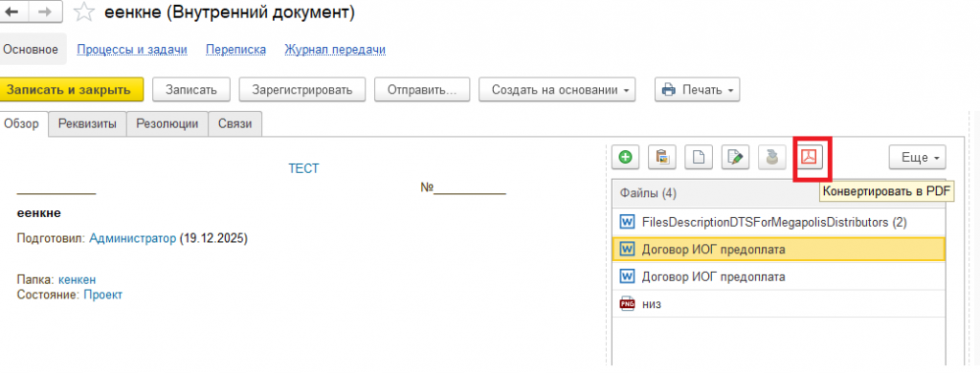980x373 pixels.
Task: Select the Основное section
Action: pos(32,50)
